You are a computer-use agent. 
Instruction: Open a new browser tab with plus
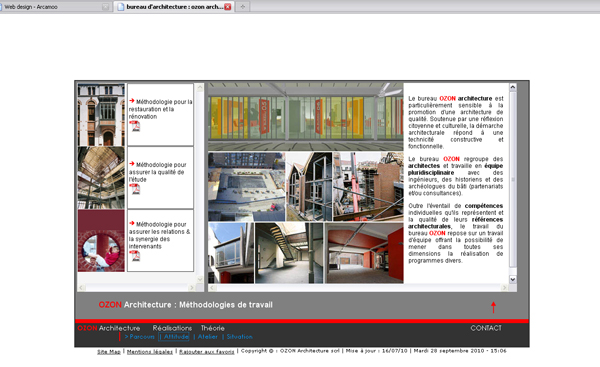(243, 7)
